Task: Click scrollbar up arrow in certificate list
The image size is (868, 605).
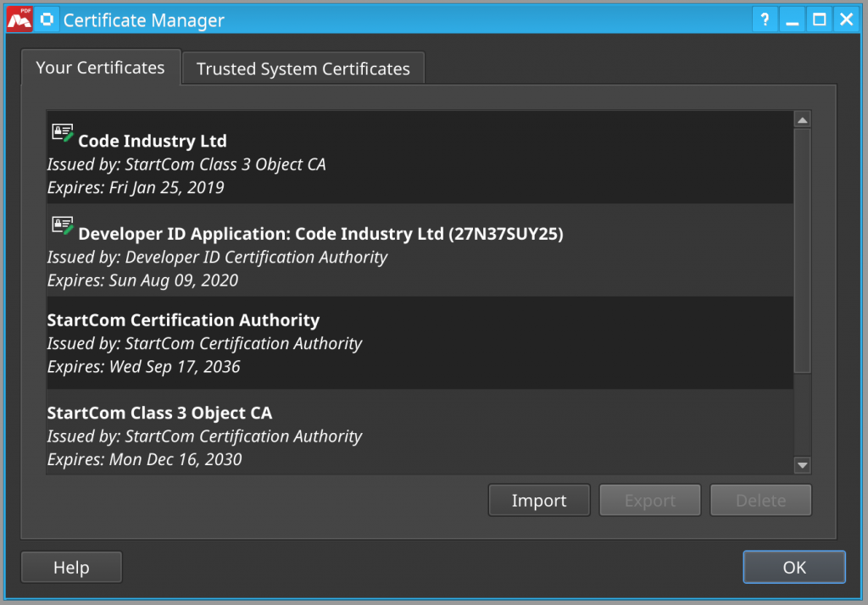Action: [802, 119]
